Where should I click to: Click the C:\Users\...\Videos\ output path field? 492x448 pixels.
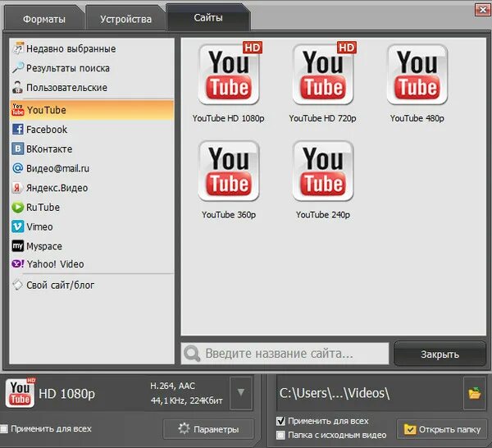click(370, 393)
